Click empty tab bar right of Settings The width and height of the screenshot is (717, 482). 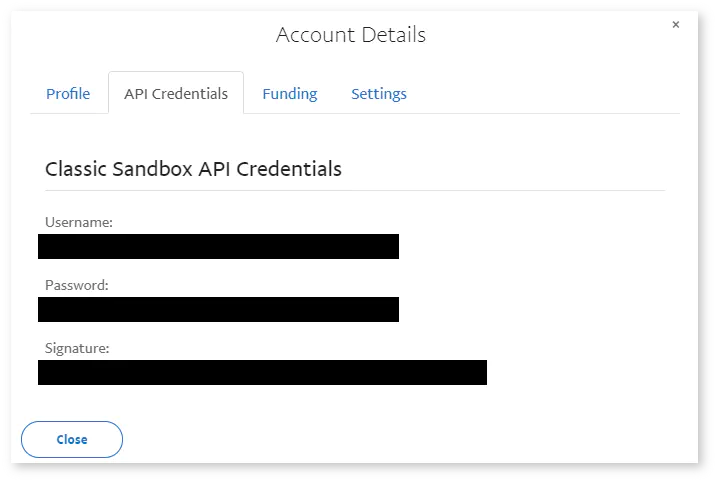coord(550,94)
